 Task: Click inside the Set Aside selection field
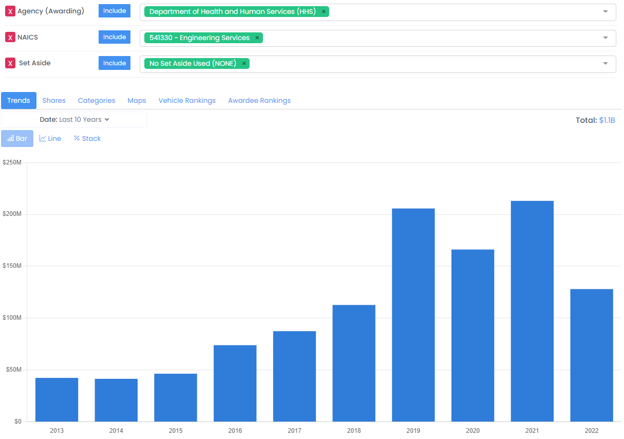378,64
